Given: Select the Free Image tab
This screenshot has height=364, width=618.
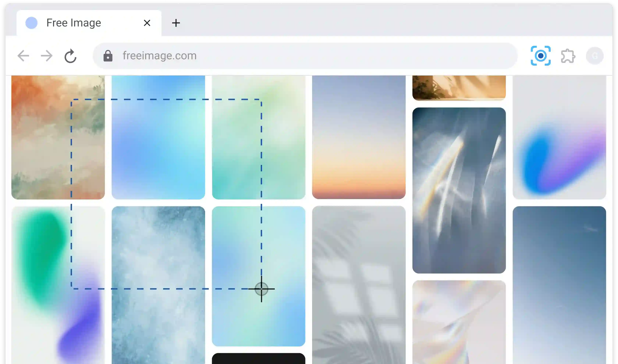Looking at the screenshot, I should pyautogui.click(x=74, y=23).
